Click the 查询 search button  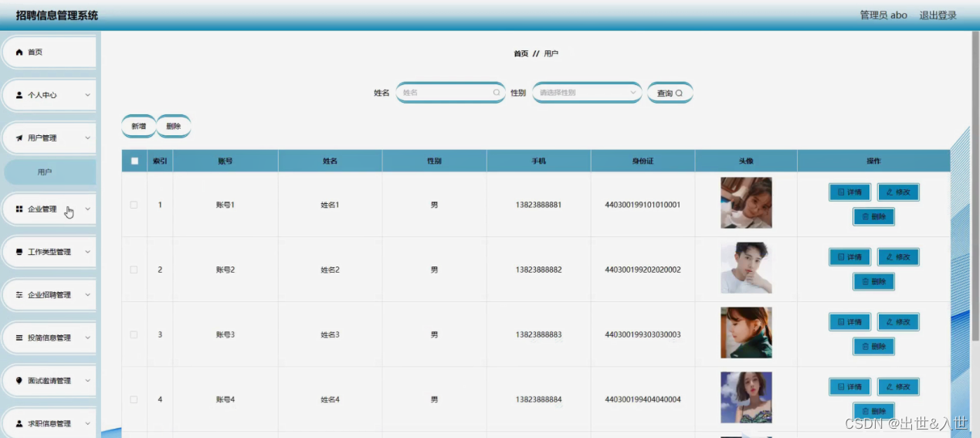tap(670, 93)
